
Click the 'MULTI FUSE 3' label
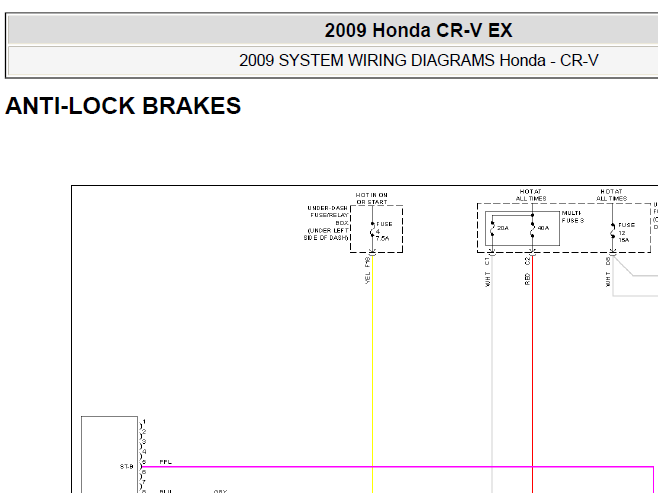click(x=573, y=217)
